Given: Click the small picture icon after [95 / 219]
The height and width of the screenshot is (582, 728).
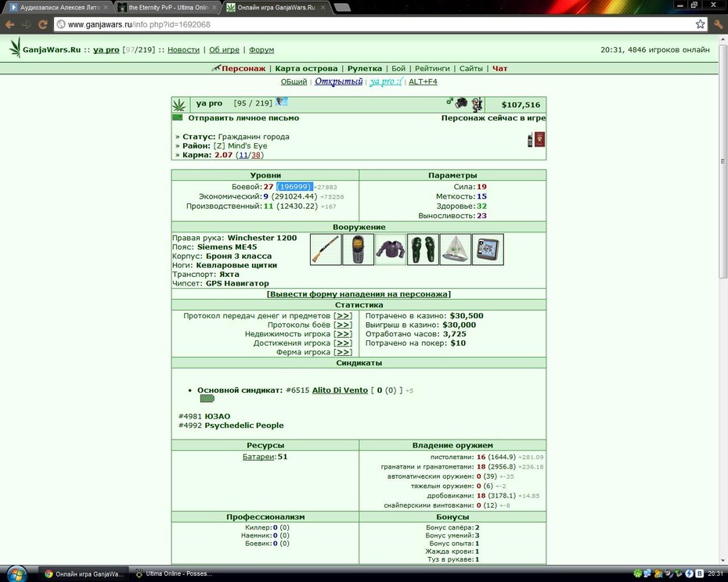Looking at the screenshot, I should [282, 101].
